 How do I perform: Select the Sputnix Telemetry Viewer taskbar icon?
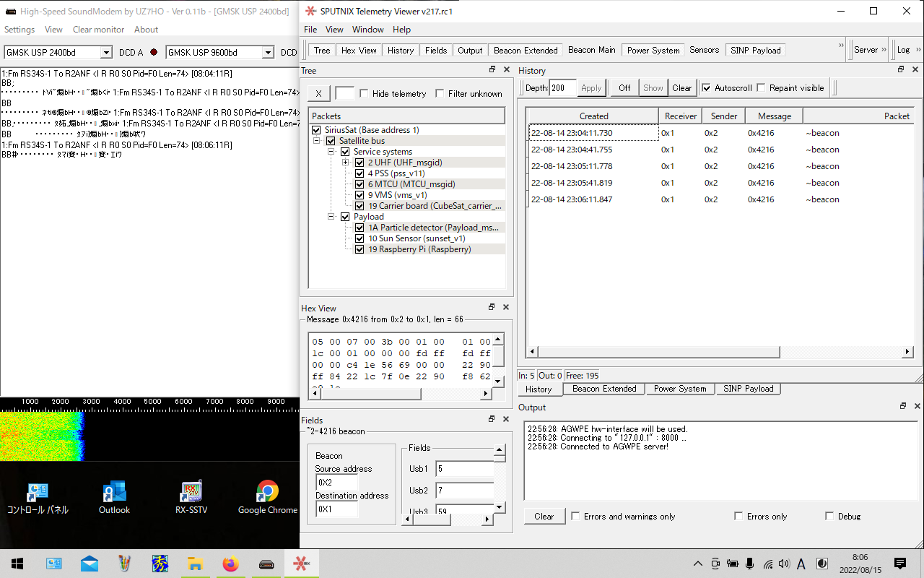(300, 564)
